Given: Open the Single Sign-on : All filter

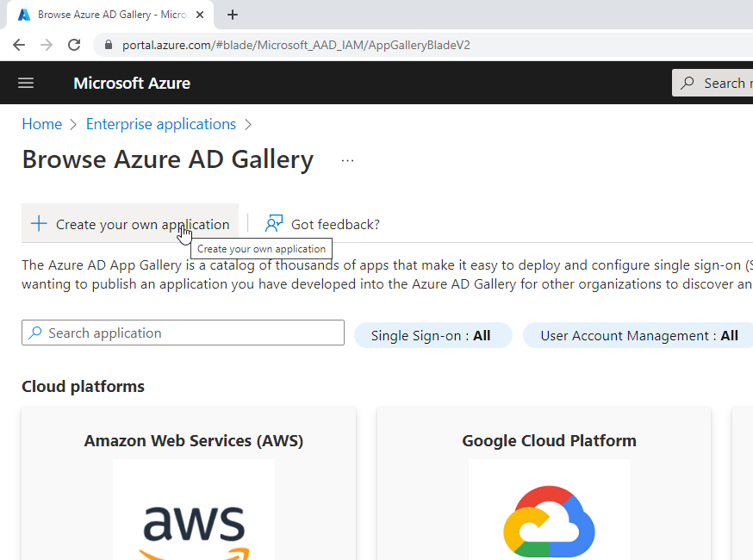Looking at the screenshot, I should [433, 335].
